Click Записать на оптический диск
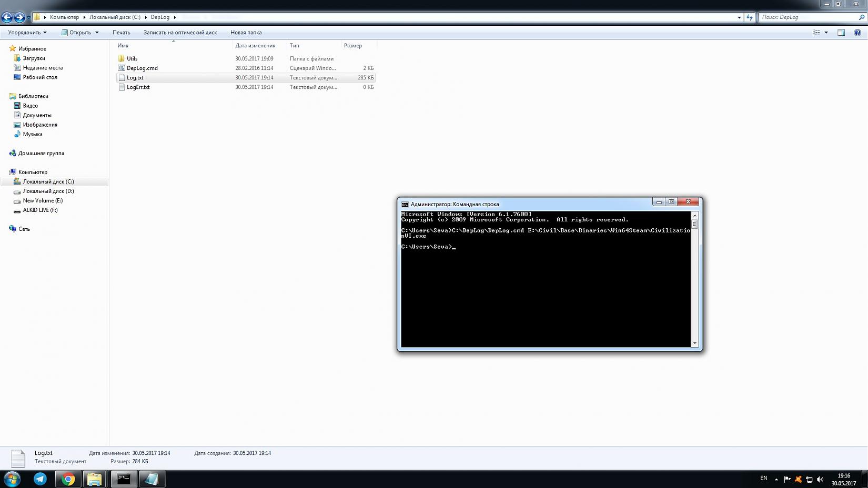 [x=180, y=33]
